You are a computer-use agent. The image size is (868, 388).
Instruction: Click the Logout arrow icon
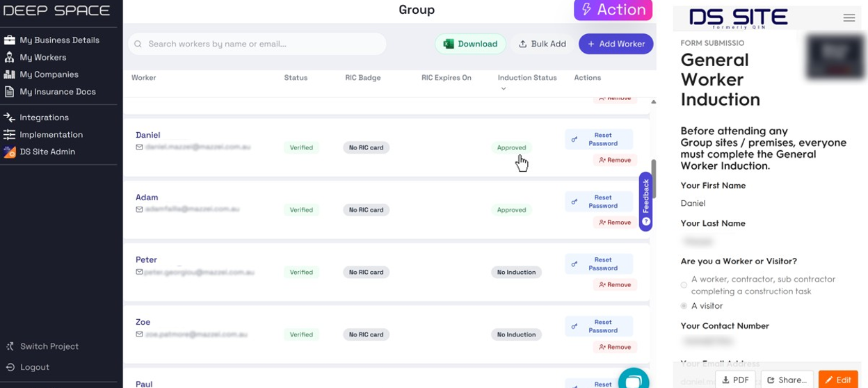coord(10,367)
